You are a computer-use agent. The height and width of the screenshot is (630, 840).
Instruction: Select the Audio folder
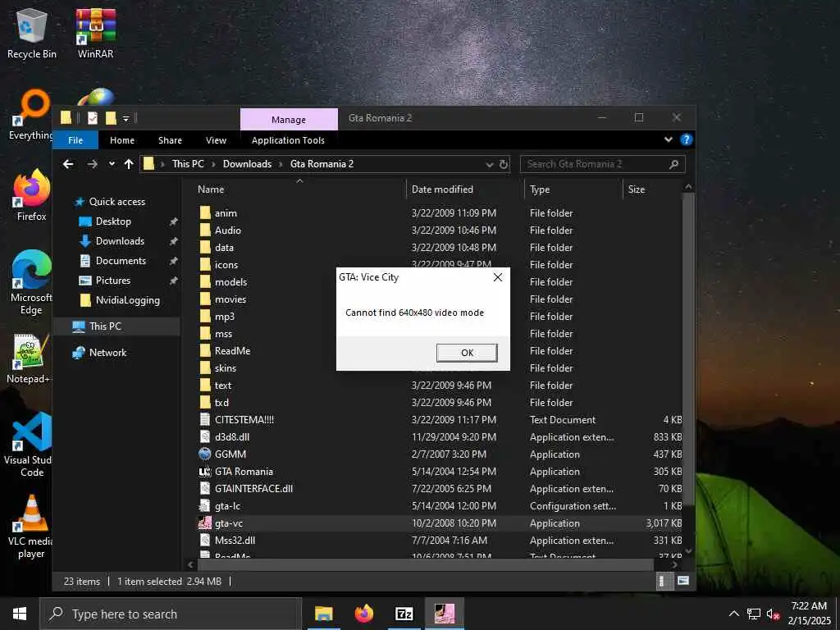click(228, 231)
